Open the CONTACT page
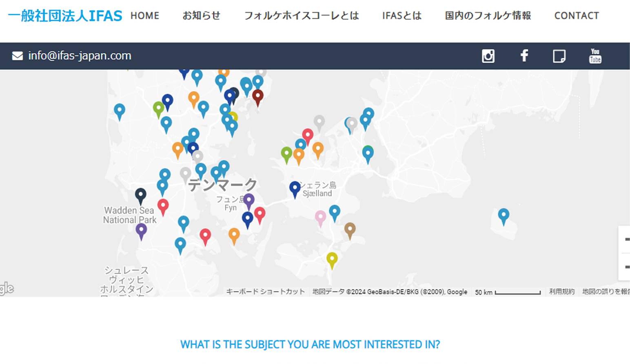Viewport: 630px width, 364px height. pyautogui.click(x=576, y=16)
